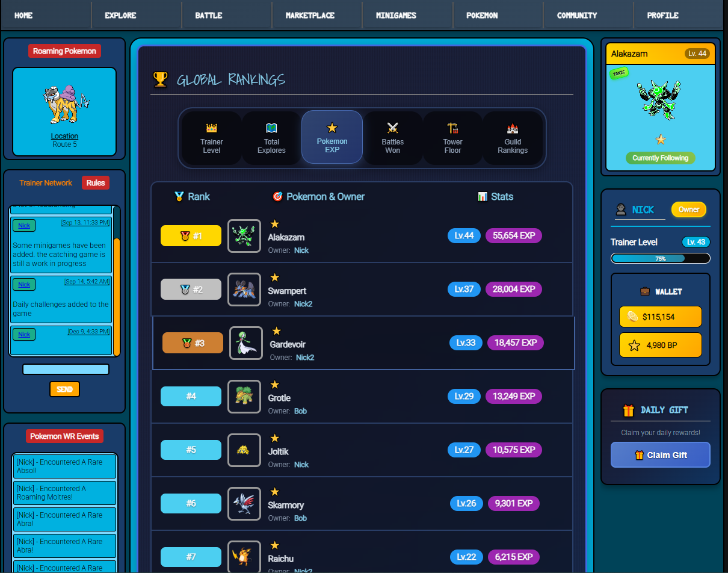The image size is (728, 573).
Task: Toggle the Currently Following badge
Action: tap(660, 158)
